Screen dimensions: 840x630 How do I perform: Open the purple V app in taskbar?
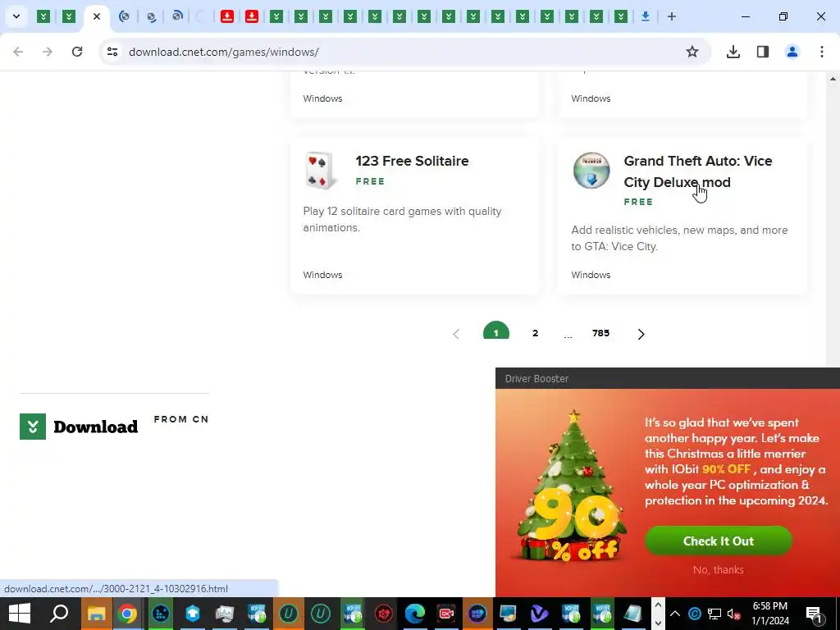[x=540, y=614]
